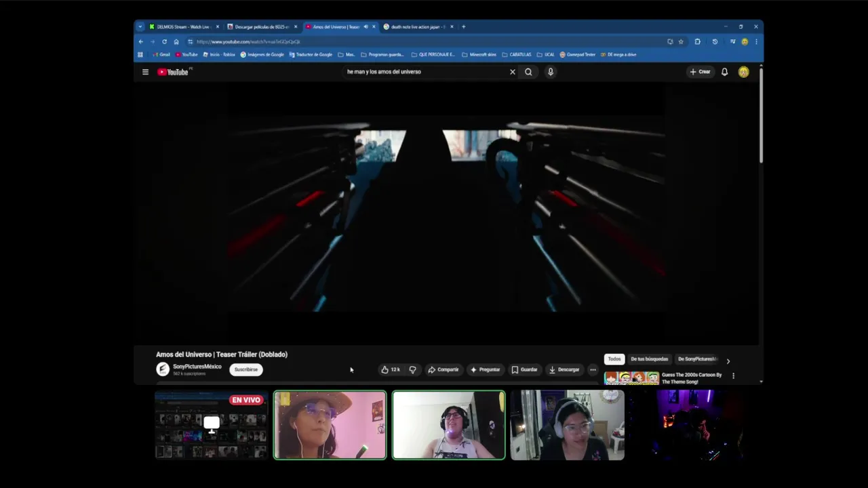Image resolution: width=868 pixels, height=488 pixels.
Task: Start voice search with the microphone icon
Action: click(551, 72)
